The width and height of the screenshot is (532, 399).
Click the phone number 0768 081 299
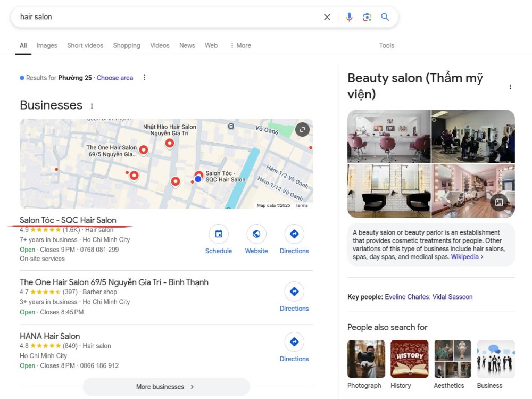pyautogui.click(x=99, y=250)
